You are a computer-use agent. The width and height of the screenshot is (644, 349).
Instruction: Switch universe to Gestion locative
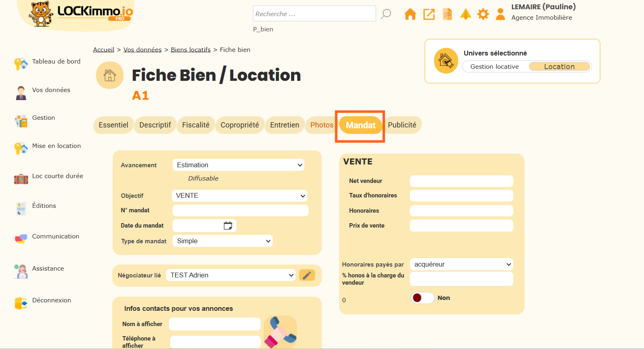click(494, 67)
